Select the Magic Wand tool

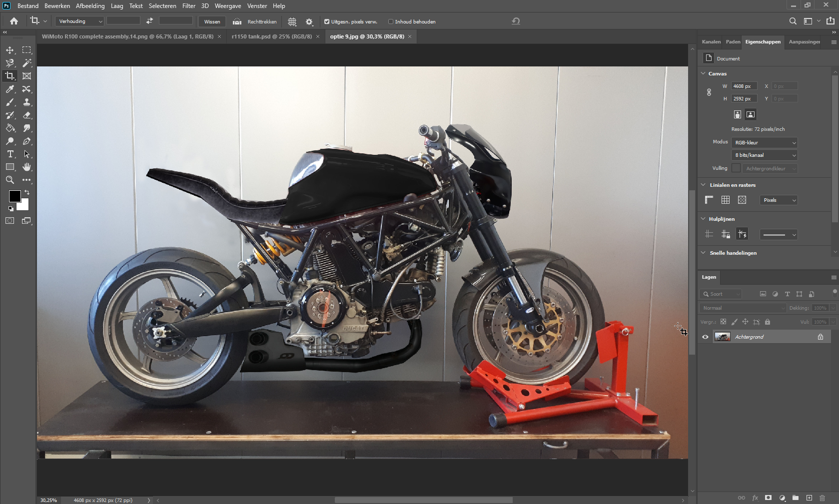coord(27,63)
